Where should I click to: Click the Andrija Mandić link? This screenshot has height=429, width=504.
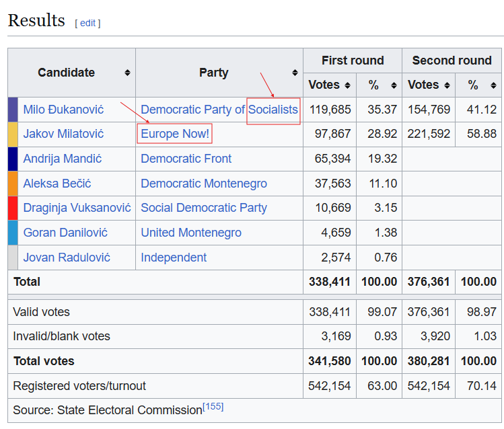point(63,159)
